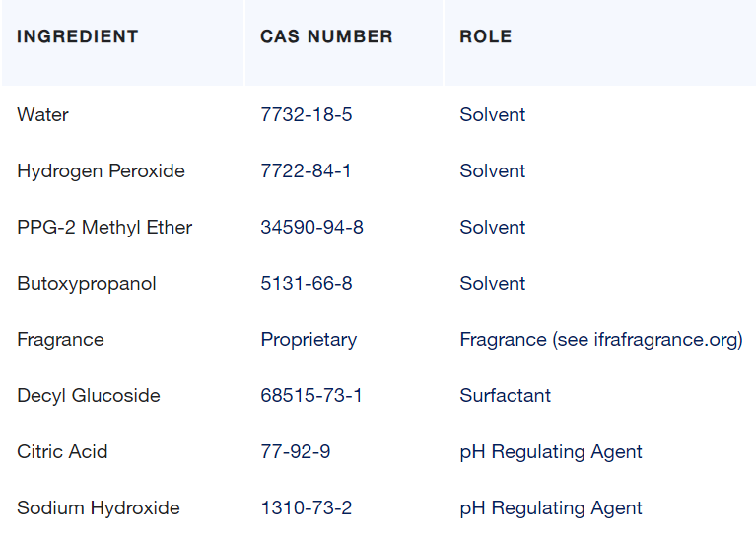Select the Decyl Glucoside ingredient cell
Viewport: 756px width, 539px height.
tap(88, 395)
